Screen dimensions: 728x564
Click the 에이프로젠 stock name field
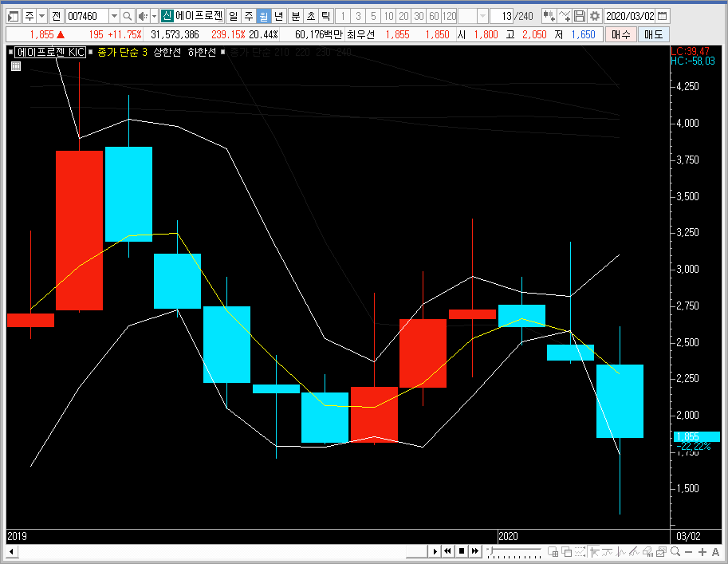point(199,16)
